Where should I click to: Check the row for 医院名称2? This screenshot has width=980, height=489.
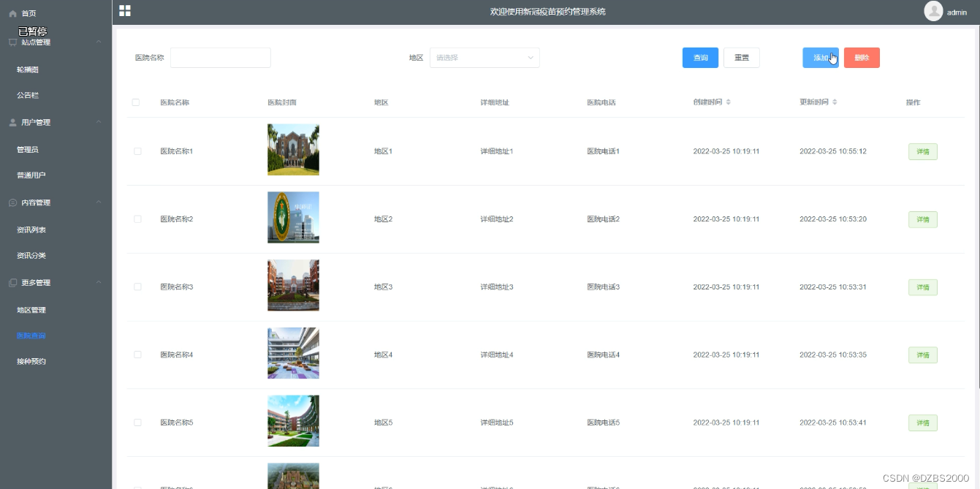point(137,219)
